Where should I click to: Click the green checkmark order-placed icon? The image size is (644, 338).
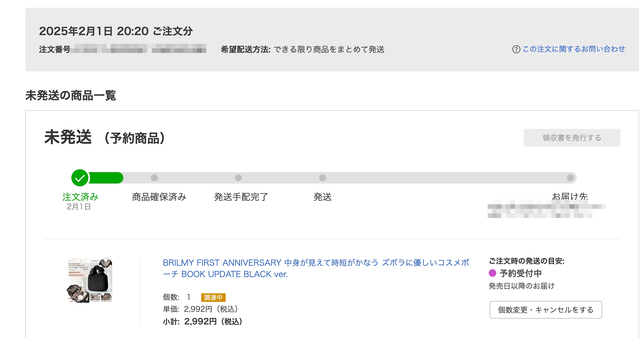80,178
